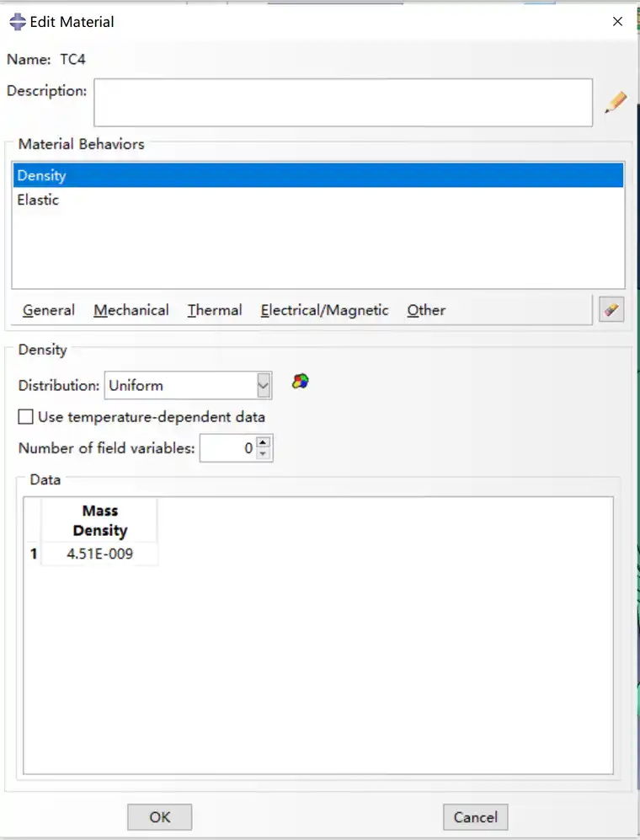Enable Use temperature-dependent data
Viewport: 640px width, 840px height.
click(26, 417)
